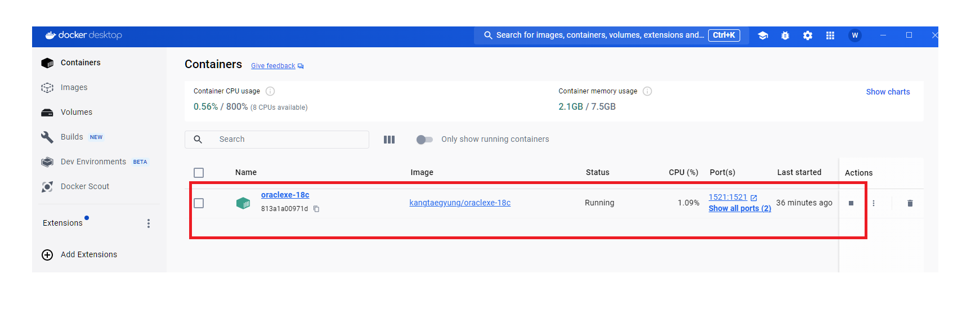Click Add Extensions

(x=89, y=254)
